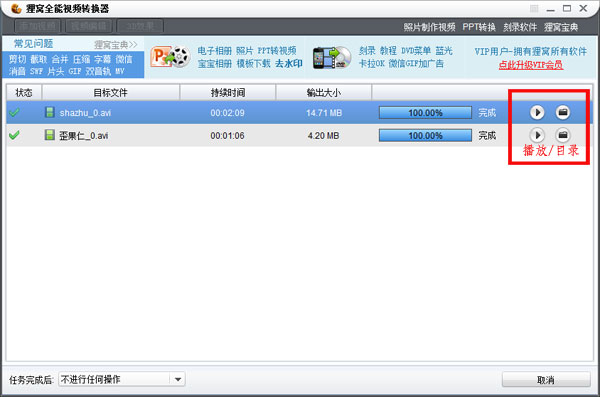Open the 刻录软件 menu item
600x397 pixels.
click(x=520, y=27)
